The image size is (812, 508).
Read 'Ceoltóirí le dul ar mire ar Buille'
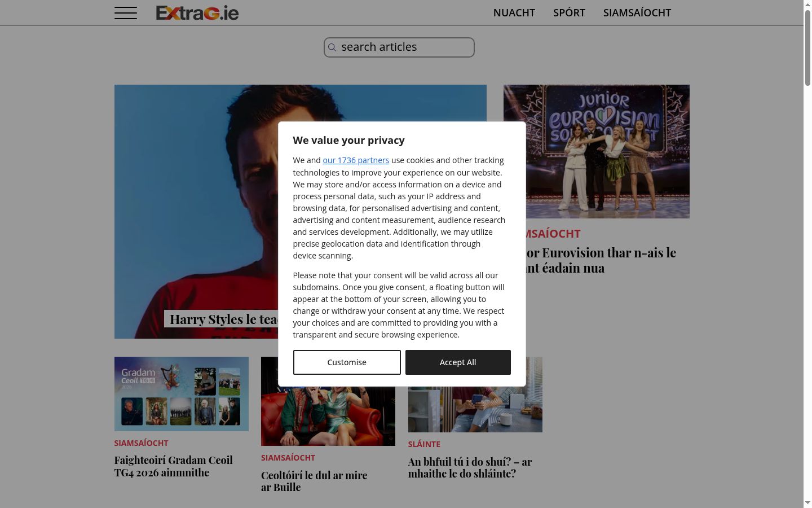pyautogui.click(x=314, y=481)
